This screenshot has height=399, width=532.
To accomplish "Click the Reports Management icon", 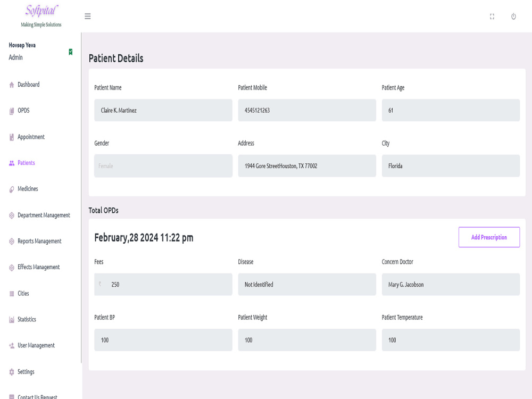I will (x=12, y=241).
